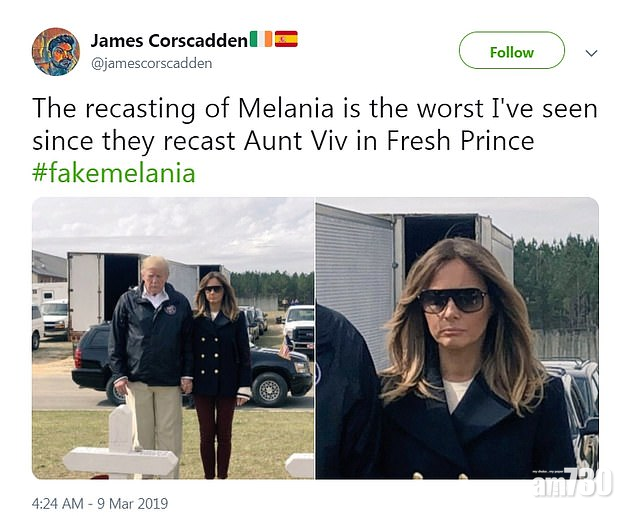Open the tweet options chevron menu
Image resolution: width=634 pixels, height=516 pixels.
[591, 52]
